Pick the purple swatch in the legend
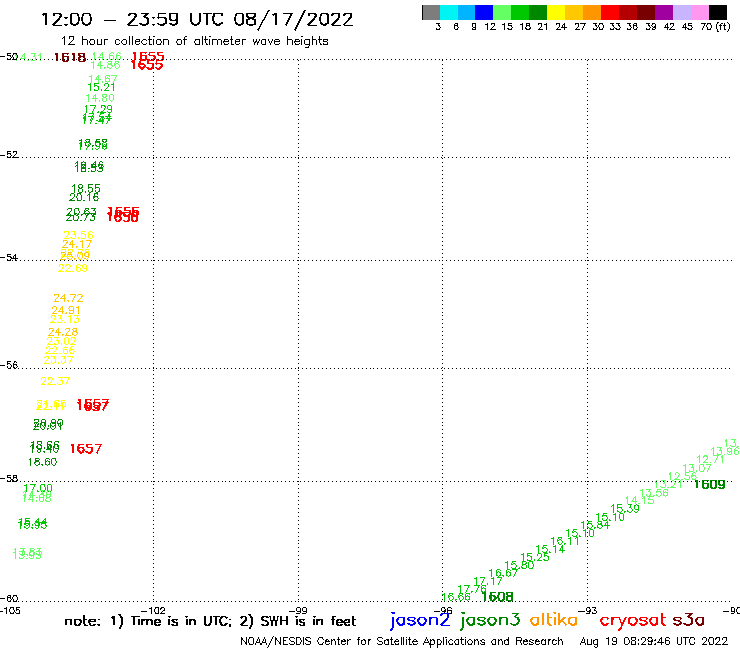Image resolution: width=740 pixels, height=650 pixels. 664,12
